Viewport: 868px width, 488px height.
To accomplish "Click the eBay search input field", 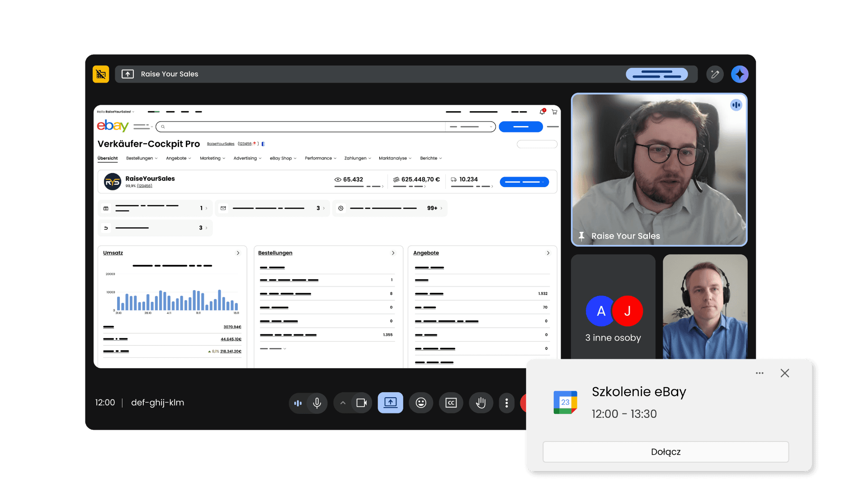I will [301, 127].
